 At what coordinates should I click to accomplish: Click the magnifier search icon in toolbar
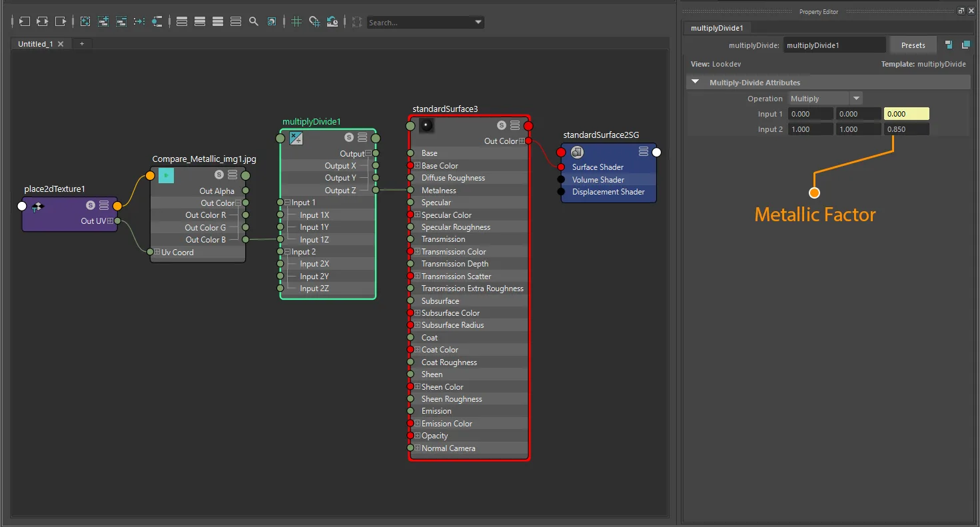point(254,21)
